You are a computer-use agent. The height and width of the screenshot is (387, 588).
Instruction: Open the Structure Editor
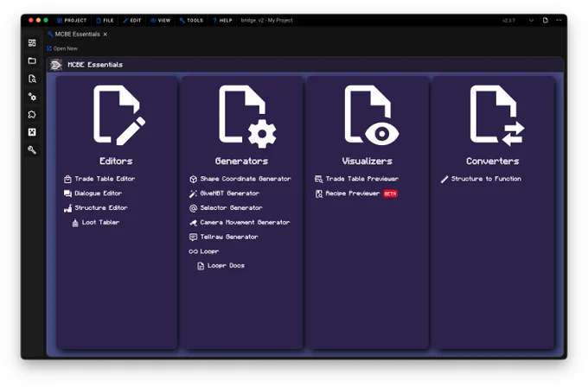[x=96, y=208]
